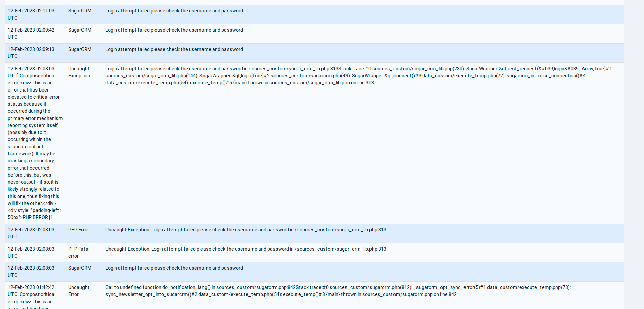Select the 02:09:42 timestamp cell

pyautogui.click(x=31, y=33)
